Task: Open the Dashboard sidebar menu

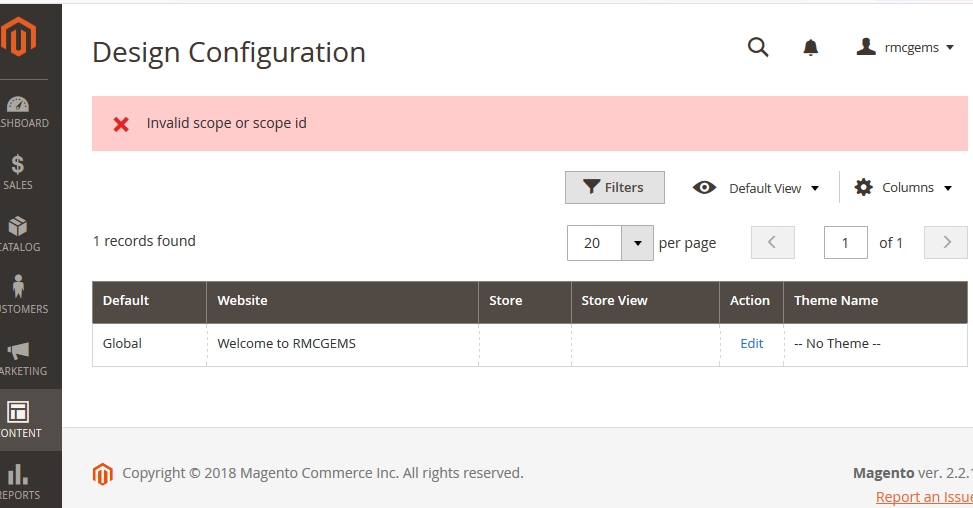Action: [20, 111]
